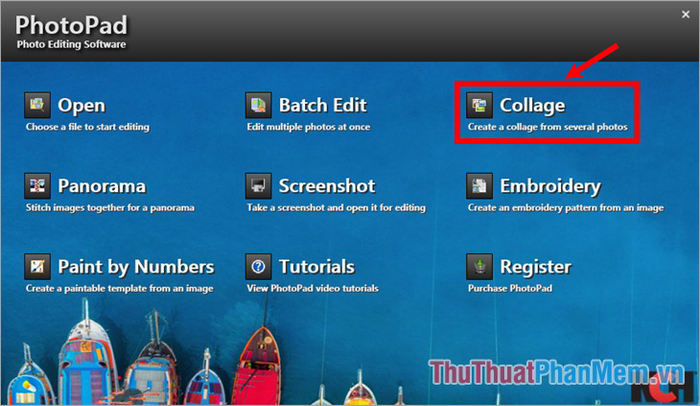Open the 'Batch Edit' heading

coord(323,105)
